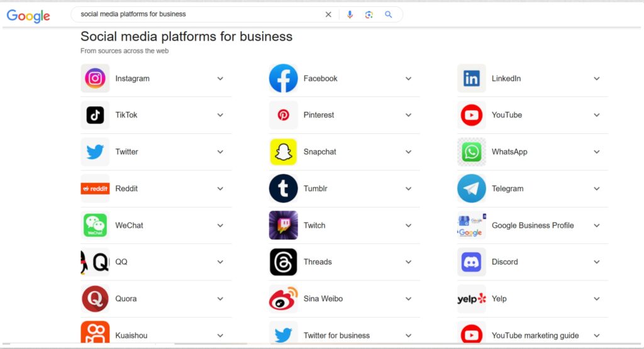644x349 pixels.
Task: Click the Instagram logo icon
Action: click(95, 78)
